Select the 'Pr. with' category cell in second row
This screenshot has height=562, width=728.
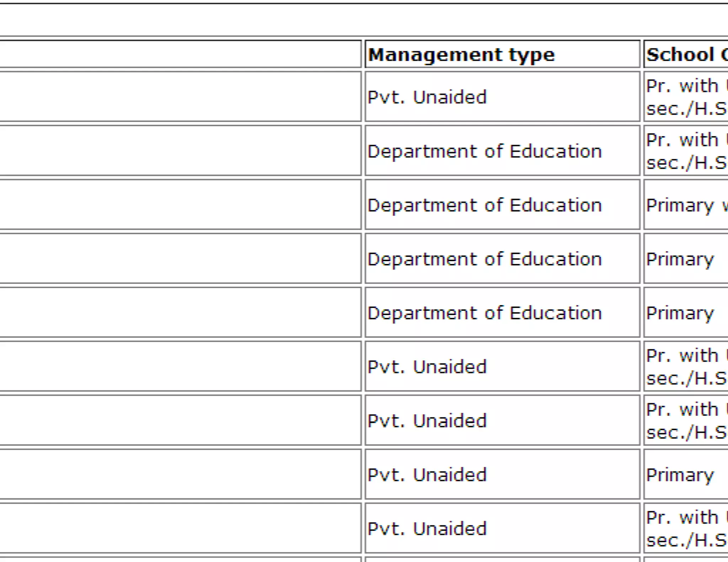[686, 151]
